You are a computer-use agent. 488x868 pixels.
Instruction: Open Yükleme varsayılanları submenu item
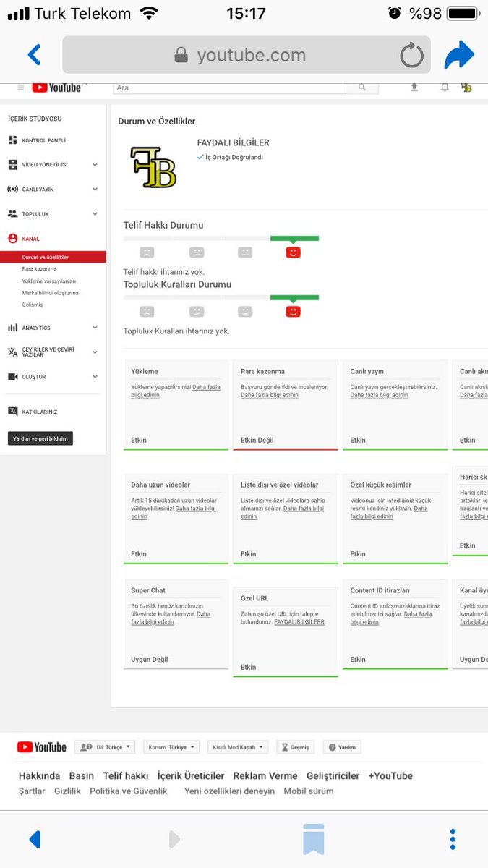coord(48,281)
